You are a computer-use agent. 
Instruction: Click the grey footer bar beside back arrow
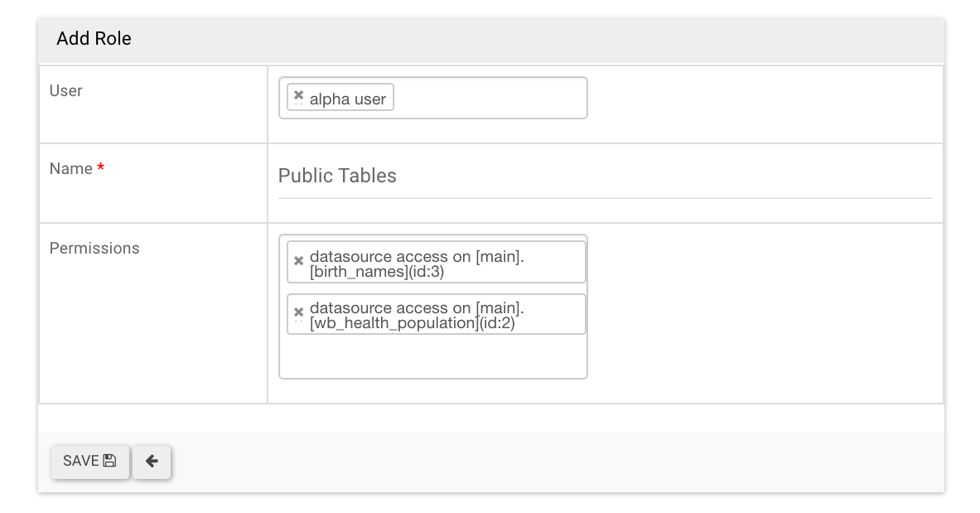point(547,462)
